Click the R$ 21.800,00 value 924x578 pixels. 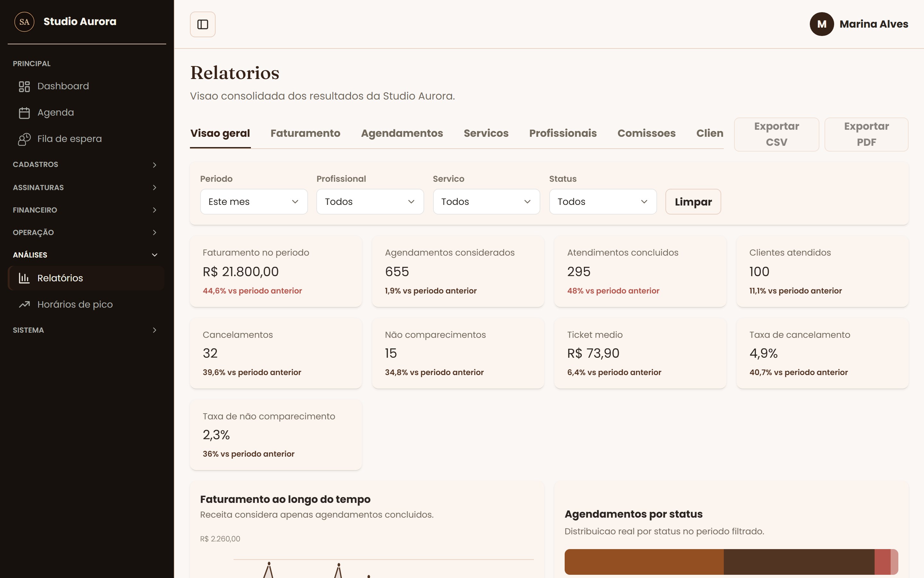tap(241, 272)
